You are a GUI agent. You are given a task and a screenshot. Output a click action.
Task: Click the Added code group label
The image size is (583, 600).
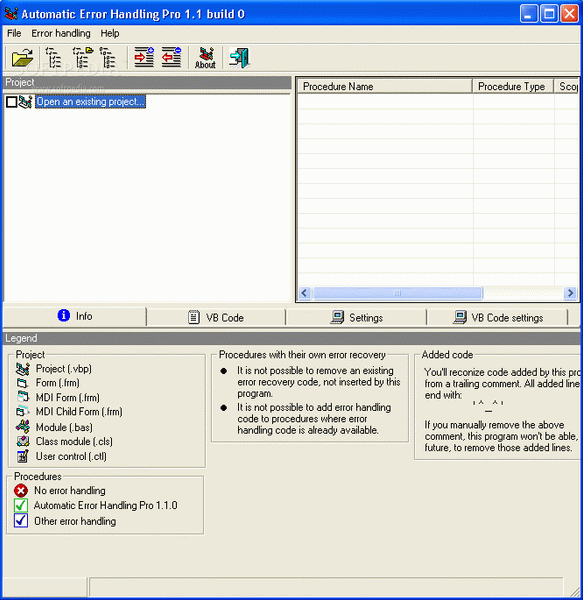click(x=447, y=355)
